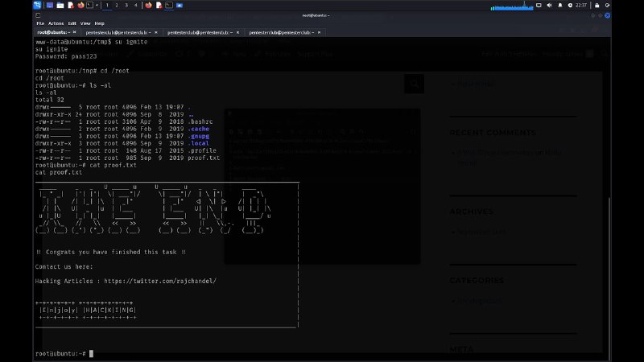Switch to workspace 1
Image resolution: width=644 pixels, height=362 pixels.
pyautogui.click(x=107, y=6)
